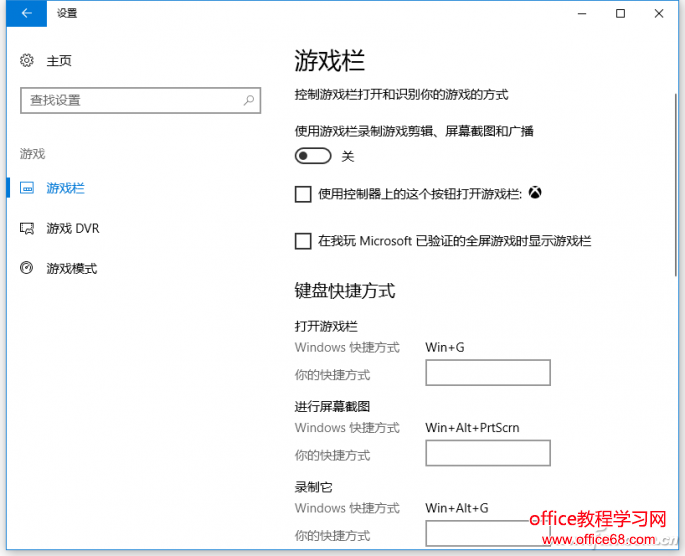
Task: Click the 进行屏幕截图 shortcut heading
Action: click(x=332, y=406)
